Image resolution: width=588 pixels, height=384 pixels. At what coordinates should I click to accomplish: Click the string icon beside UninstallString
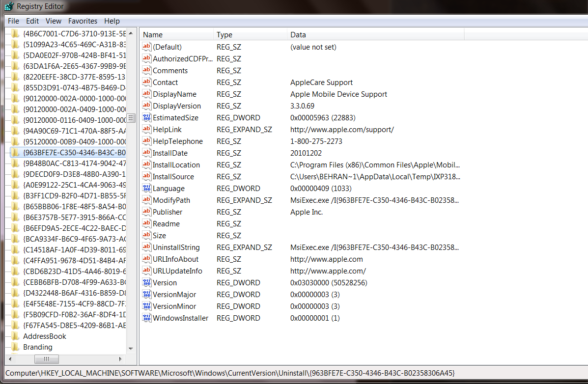(x=146, y=247)
